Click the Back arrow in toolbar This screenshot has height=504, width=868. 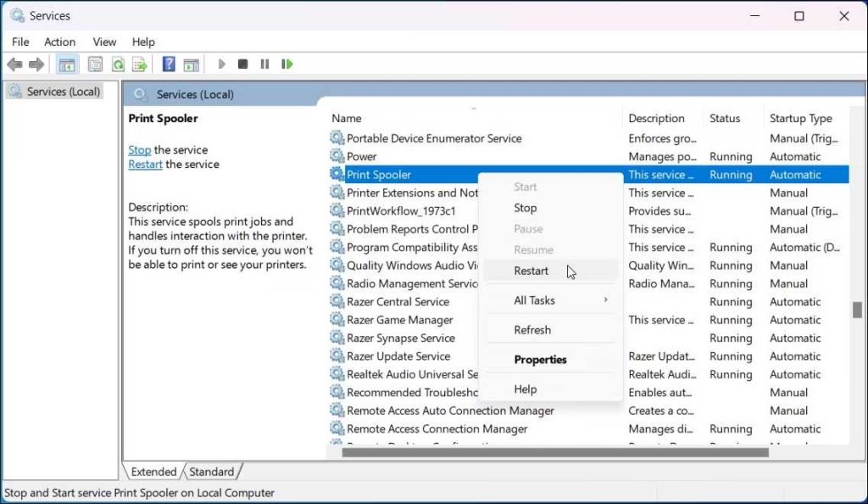(14, 64)
